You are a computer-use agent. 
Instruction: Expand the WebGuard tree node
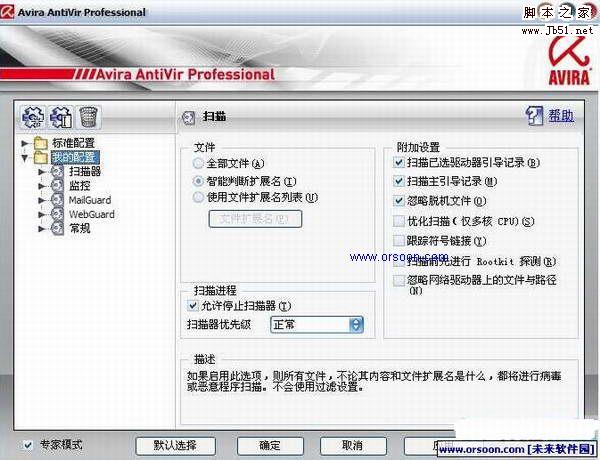click(x=42, y=214)
